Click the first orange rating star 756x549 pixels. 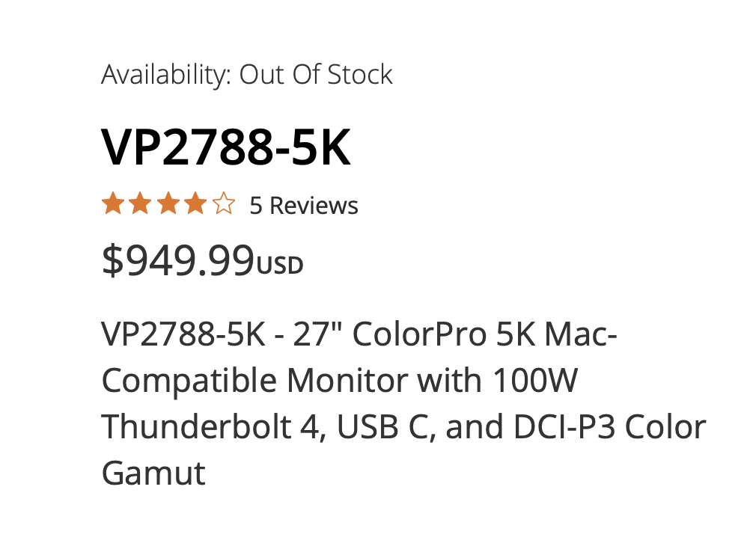[x=113, y=203]
